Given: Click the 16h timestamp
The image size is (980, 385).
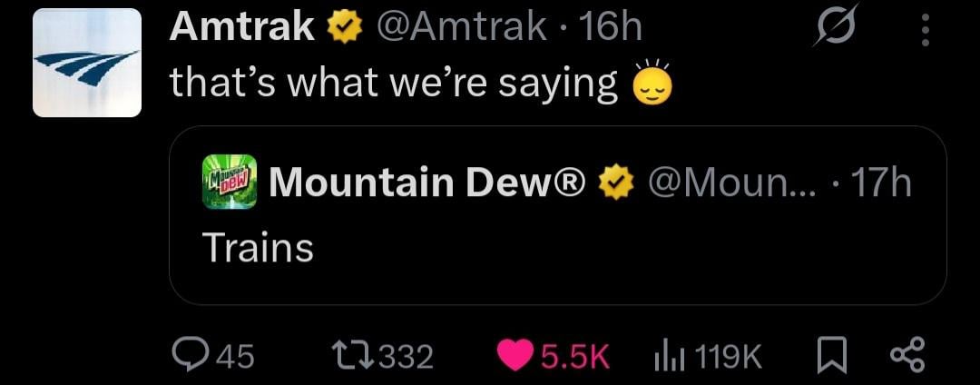Looking at the screenshot, I should (612, 29).
